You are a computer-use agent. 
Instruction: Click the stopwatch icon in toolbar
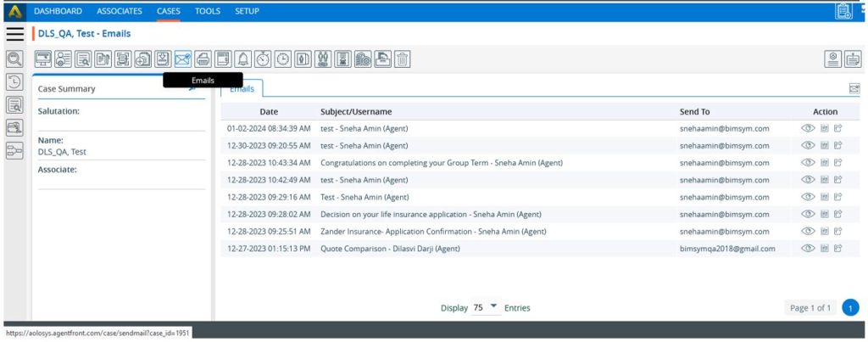(263, 59)
